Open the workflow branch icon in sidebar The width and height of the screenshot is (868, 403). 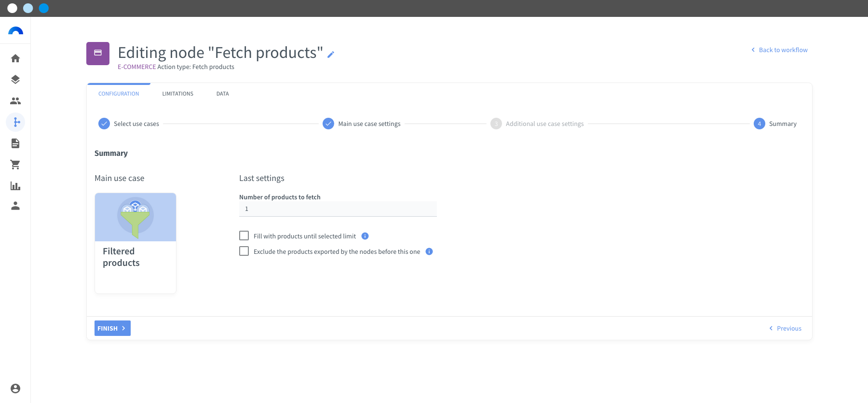click(15, 122)
